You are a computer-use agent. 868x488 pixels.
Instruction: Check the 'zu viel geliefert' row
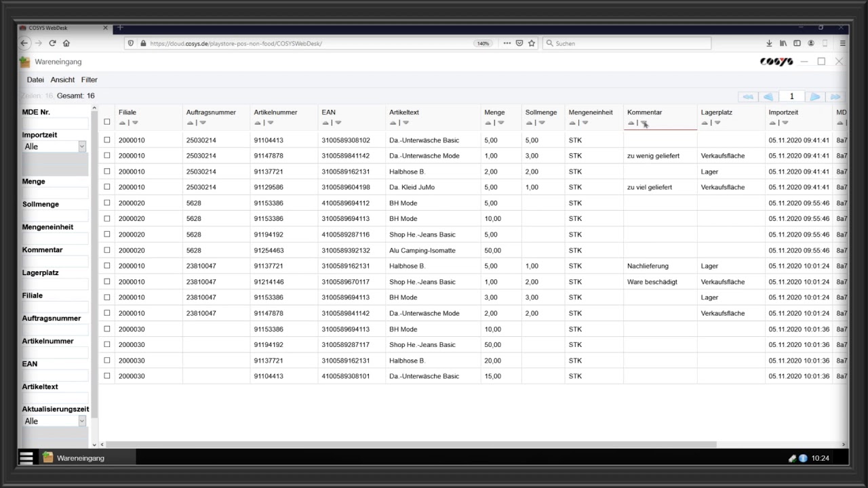click(106, 187)
